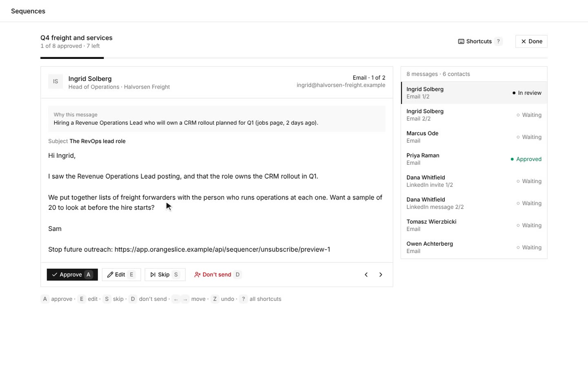Click the Why this message box
The height and width of the screenshot is (368, 588).
point(217,119)
